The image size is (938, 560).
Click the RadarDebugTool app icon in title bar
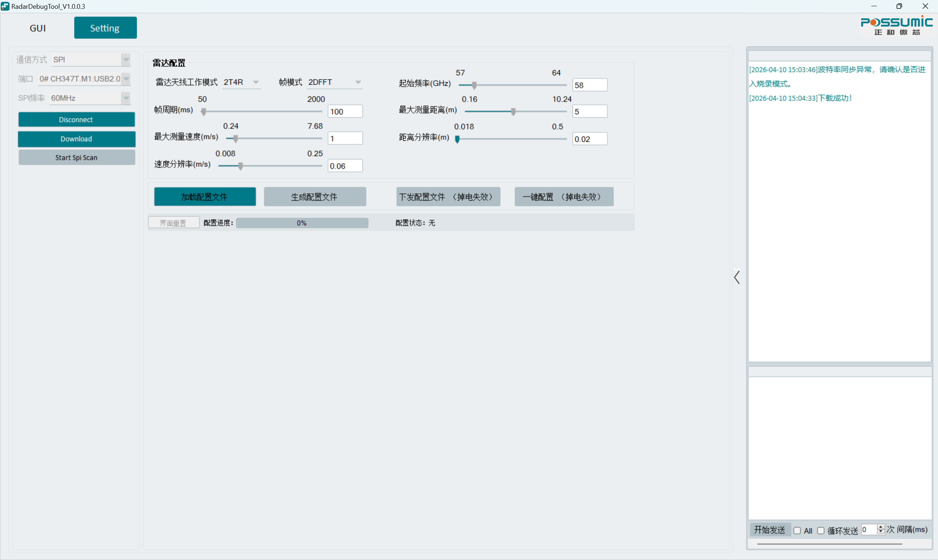5,6
